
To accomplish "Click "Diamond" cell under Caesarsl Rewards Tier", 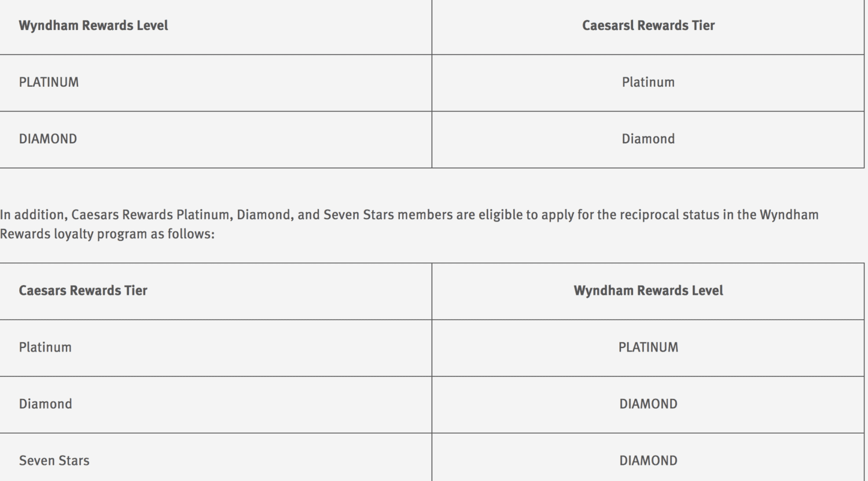I will (648, 139).
